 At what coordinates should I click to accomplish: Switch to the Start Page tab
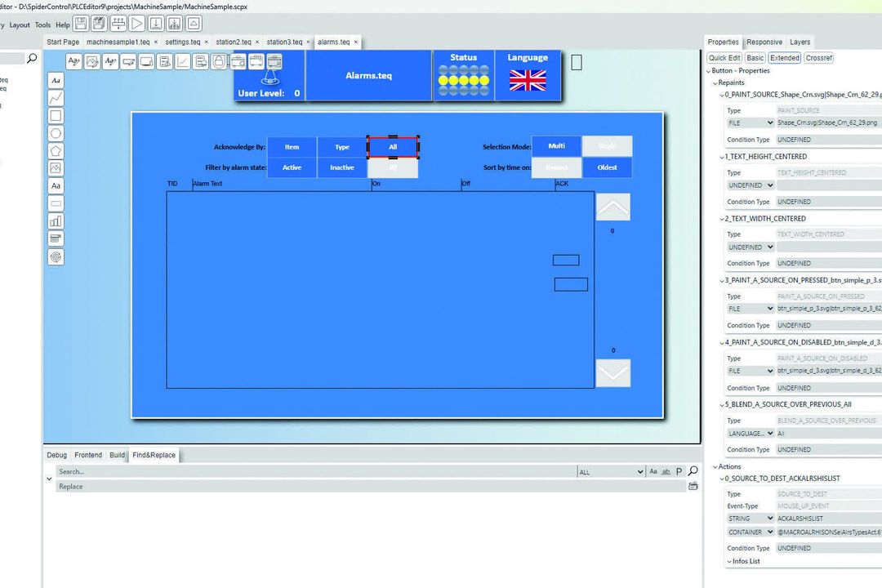click(x=63, y=42)
